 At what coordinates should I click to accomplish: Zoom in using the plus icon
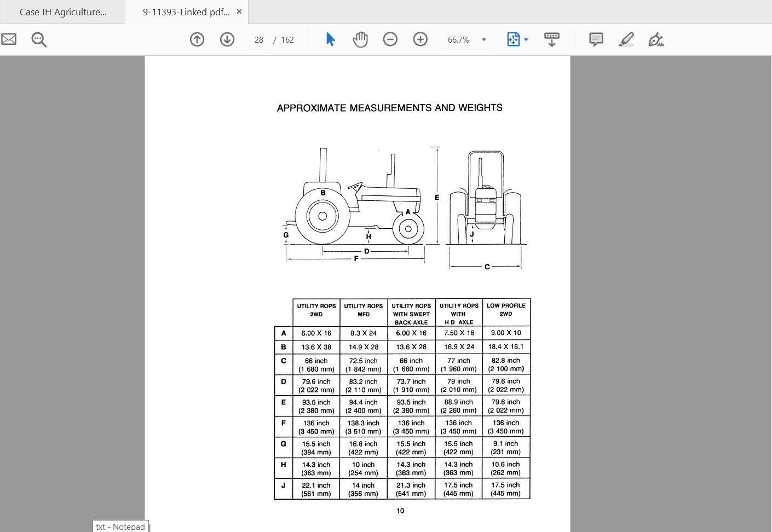(420, 39)
